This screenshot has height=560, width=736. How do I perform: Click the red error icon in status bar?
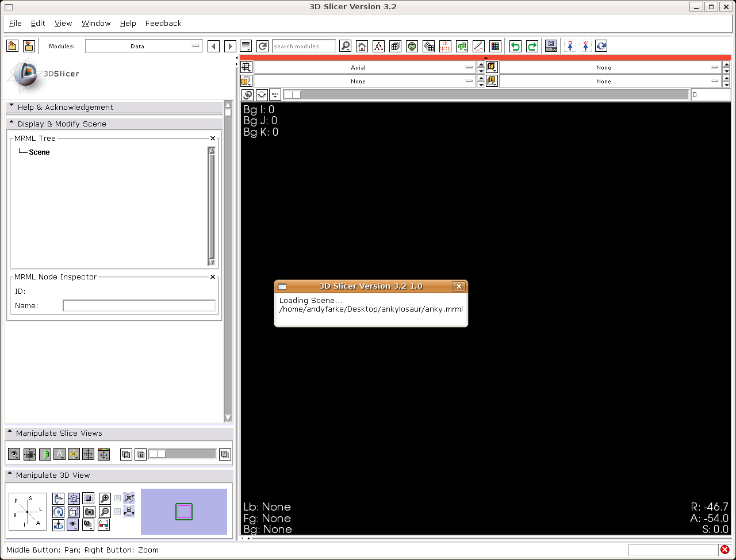[724, 550]
